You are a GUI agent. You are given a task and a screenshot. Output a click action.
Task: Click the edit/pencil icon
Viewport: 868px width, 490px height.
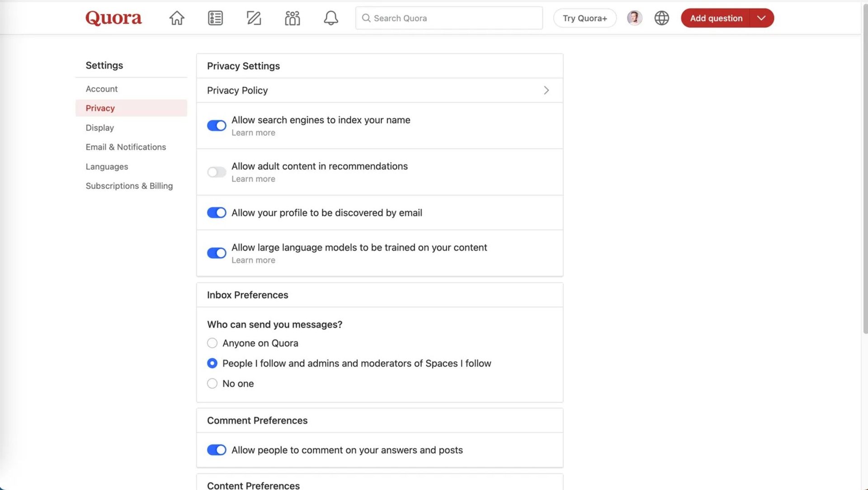click(x=253, y=18)
